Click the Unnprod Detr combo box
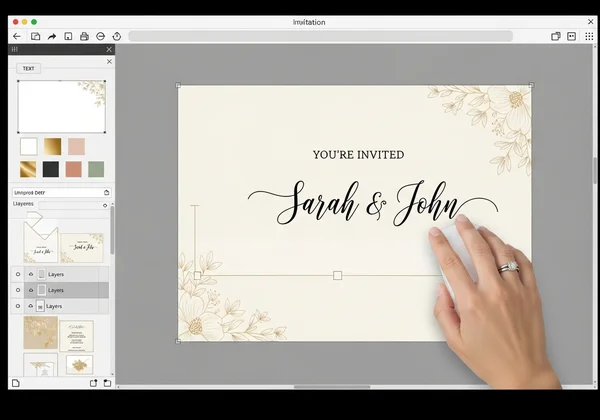The height and width of the screenshot is (420, 600). (61, 192)
